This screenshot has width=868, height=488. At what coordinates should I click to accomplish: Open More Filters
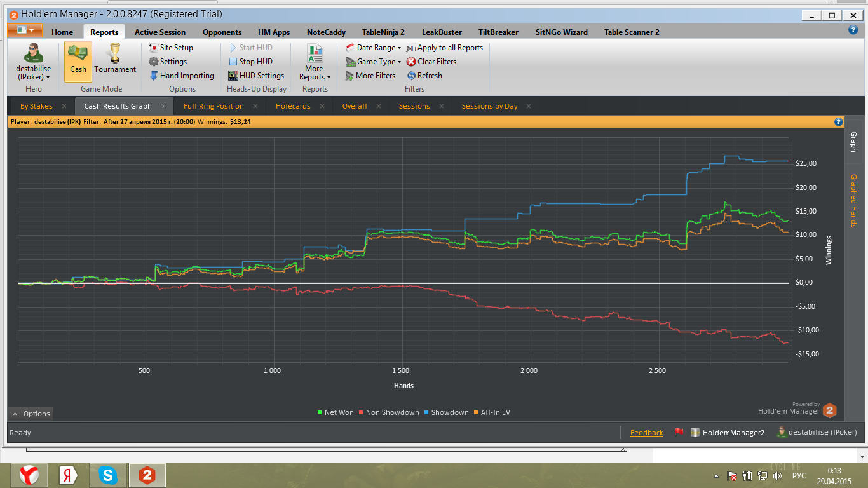[x=370, y=76]
